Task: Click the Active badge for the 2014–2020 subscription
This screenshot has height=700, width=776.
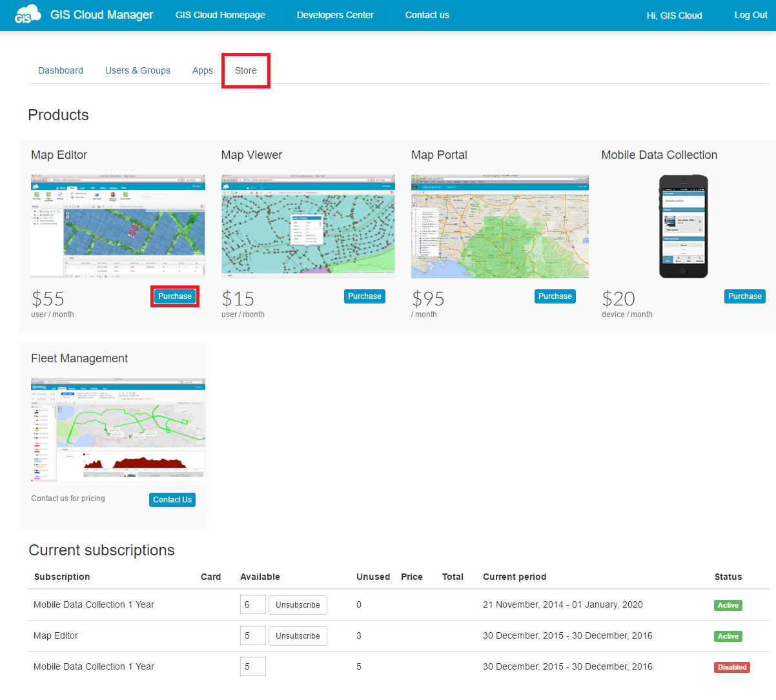Action: click(728, 605)
